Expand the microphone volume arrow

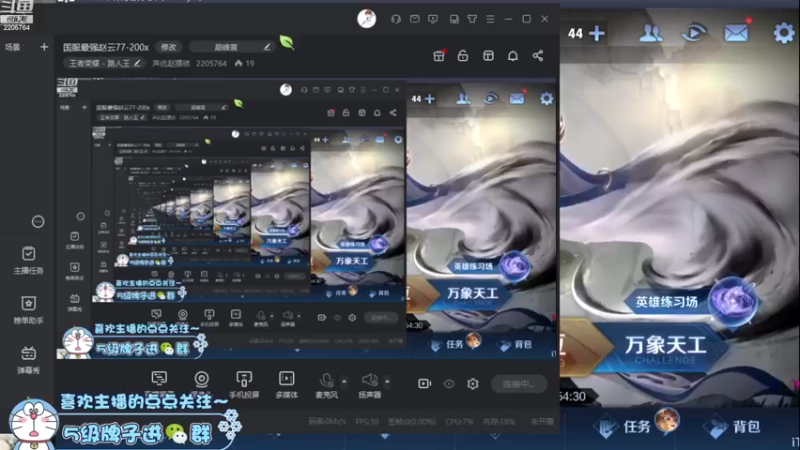(x=344, y=381)
